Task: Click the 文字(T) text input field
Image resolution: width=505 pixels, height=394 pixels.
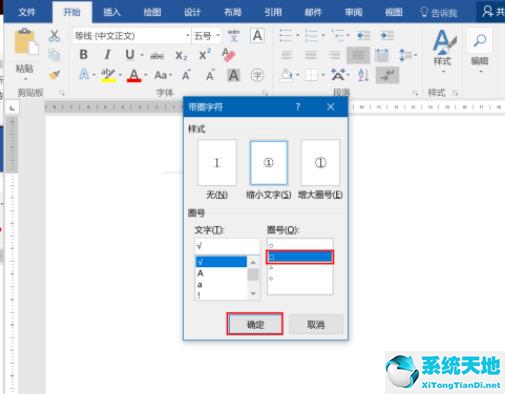Action: coord(227,246)
